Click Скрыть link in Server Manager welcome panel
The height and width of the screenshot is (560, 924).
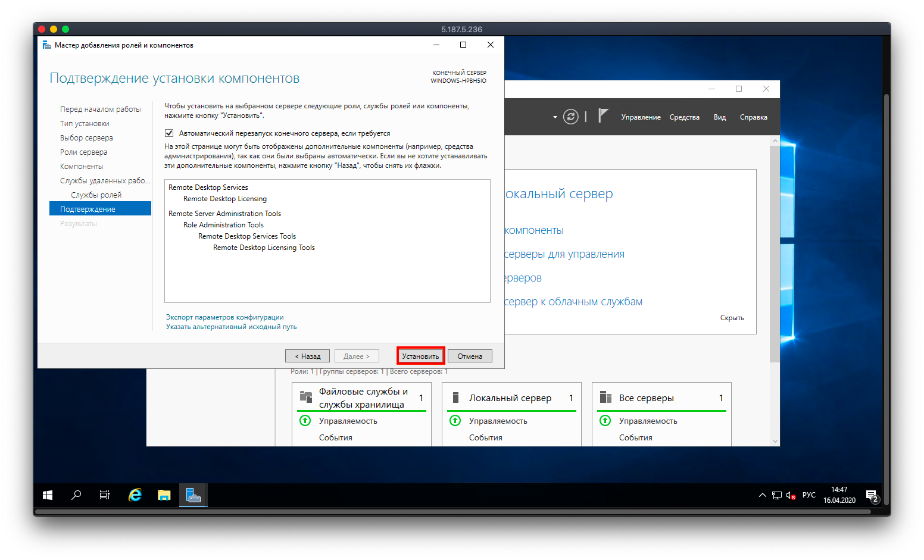[x=732, y=318]
